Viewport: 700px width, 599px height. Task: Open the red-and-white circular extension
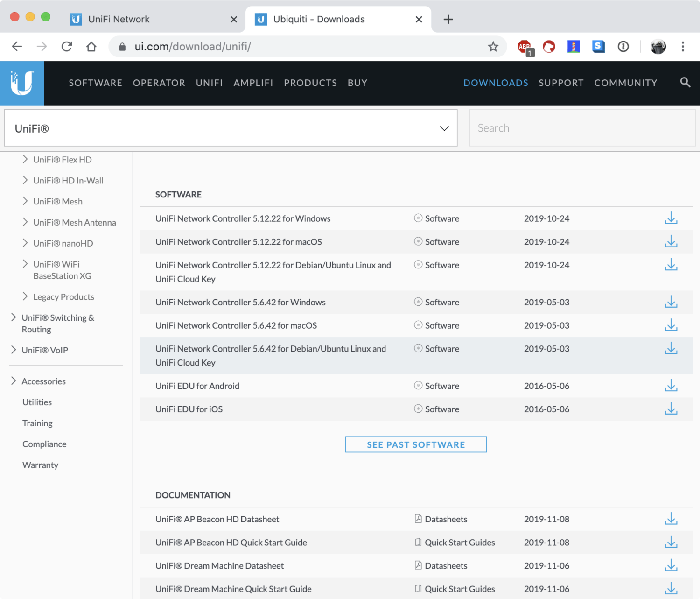pos(549,47)
